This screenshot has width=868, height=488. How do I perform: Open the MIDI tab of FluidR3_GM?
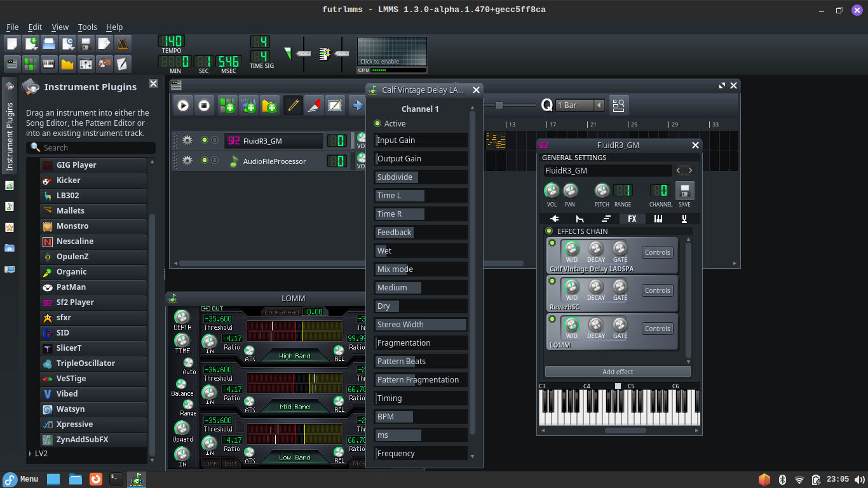[x=658, y=219]
